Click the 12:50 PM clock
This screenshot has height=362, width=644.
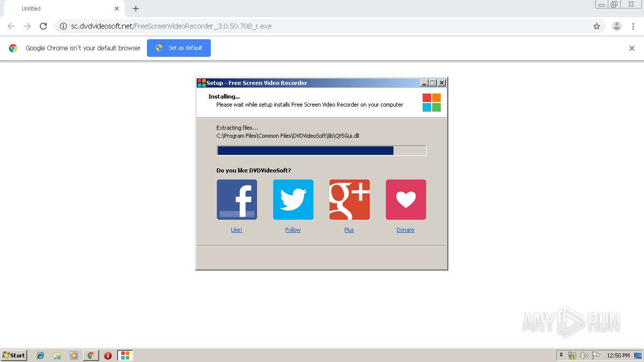[618, 355]
